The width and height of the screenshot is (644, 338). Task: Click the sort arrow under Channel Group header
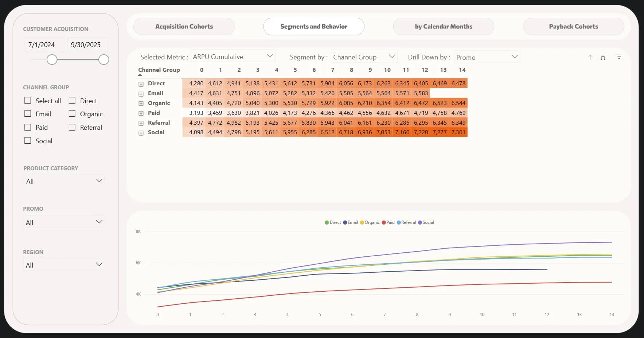point(140,75)
